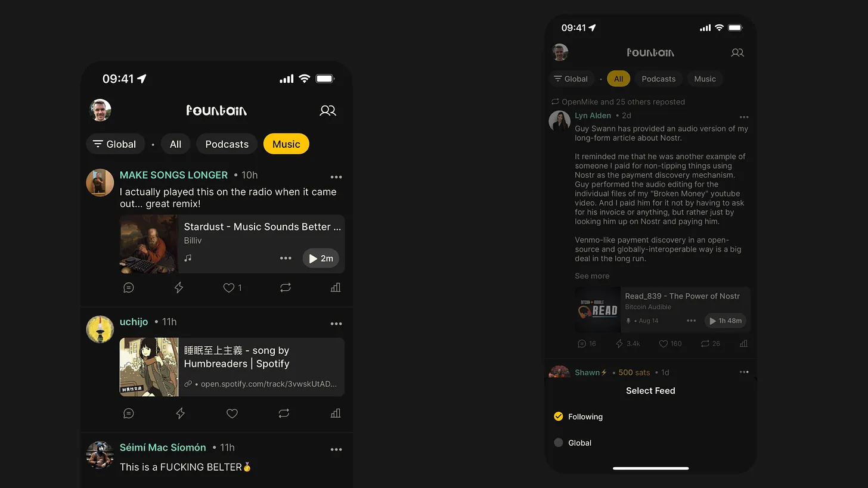Open the uchijo username link
Screen dimensions: 868x488
coord(134,322)
